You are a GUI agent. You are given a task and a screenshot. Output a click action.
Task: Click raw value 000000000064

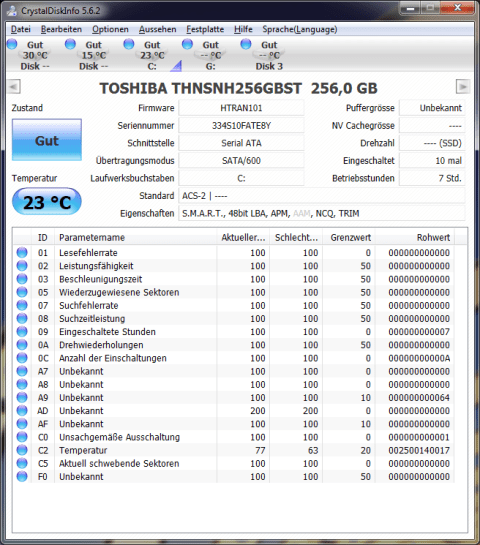point(419,398)
